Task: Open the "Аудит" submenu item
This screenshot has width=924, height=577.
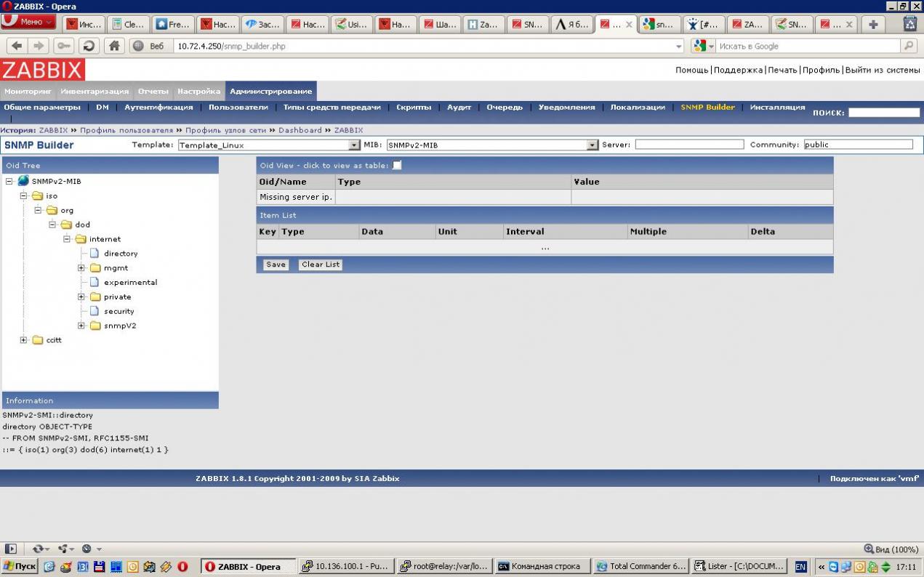Action: [x=459, y=107]
